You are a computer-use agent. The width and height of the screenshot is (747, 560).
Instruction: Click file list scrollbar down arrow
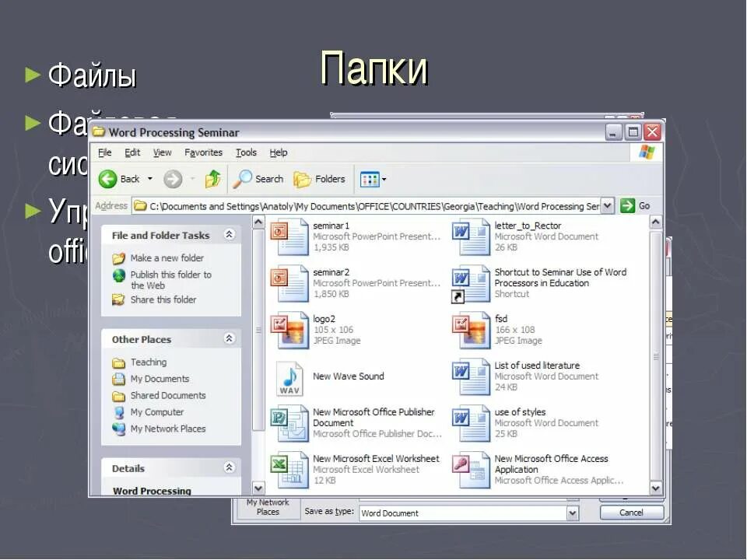click(655, 488)
